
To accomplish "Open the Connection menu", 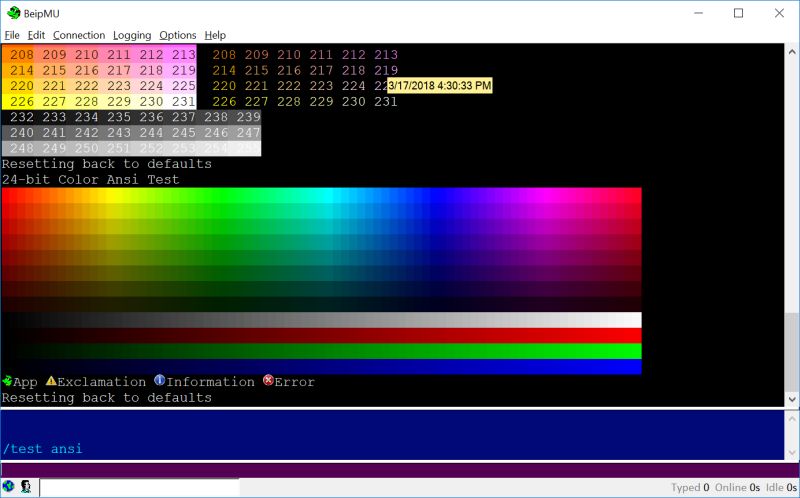I will tap(79, 35).
